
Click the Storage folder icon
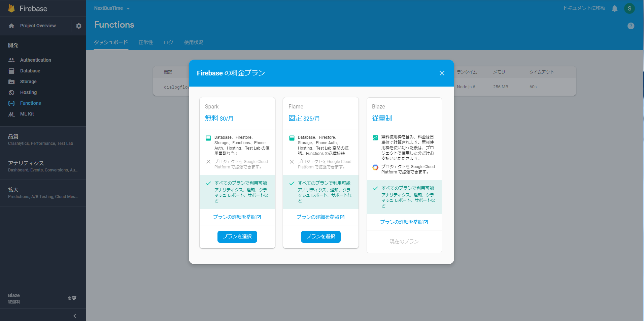pos(11,82)
